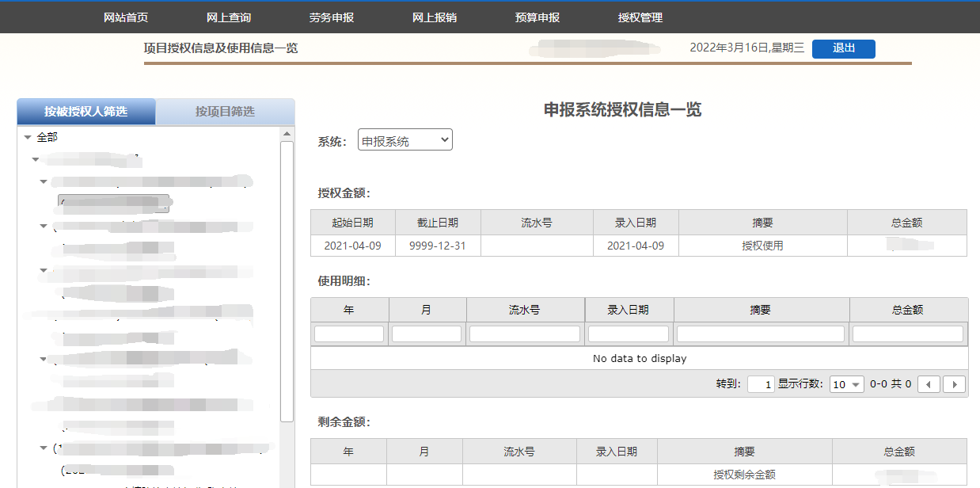Open the 系统 dropdown showing 申报系统
Screen dimensions: 980x488
(x=405, y=140)
